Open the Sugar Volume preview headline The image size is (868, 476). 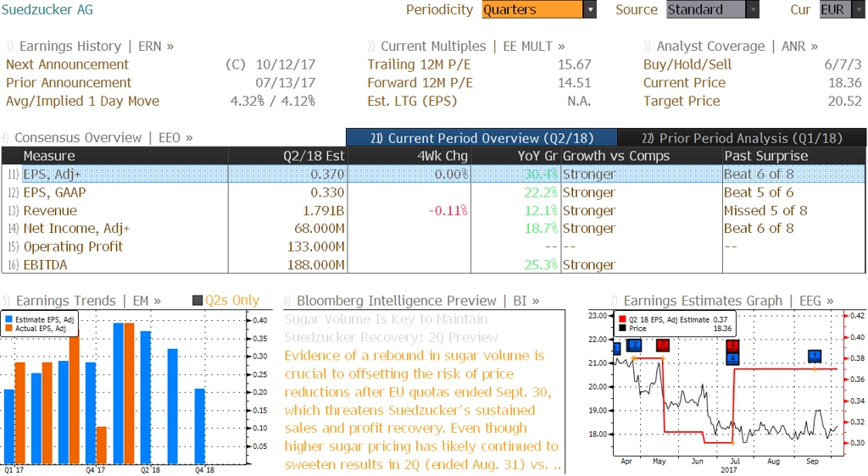(391, 328)
